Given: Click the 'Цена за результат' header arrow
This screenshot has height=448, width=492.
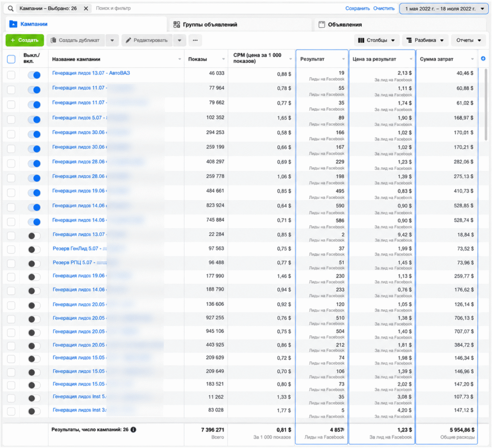Looking at the screenshot, I should point(411,59).
